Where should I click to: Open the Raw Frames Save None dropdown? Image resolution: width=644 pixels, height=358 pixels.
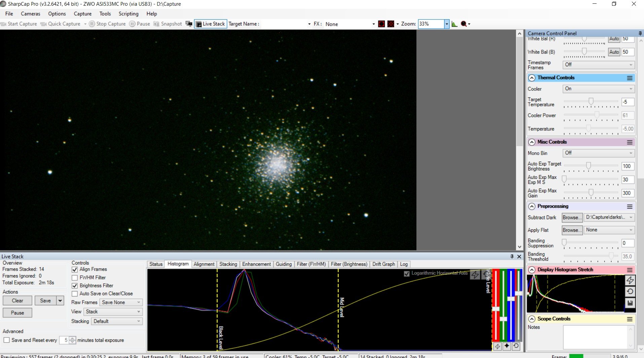[121, 303]
